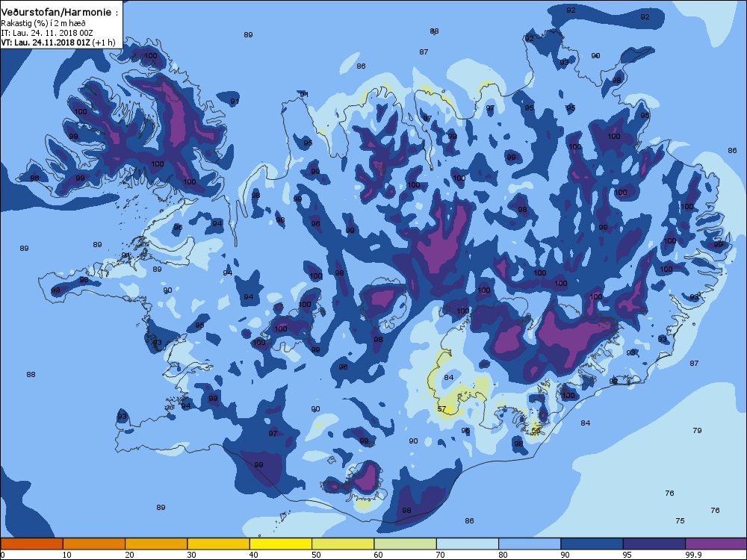The image size is (747, 560).
Task: Click the legend tick label 80
Action: pos(503,555)
